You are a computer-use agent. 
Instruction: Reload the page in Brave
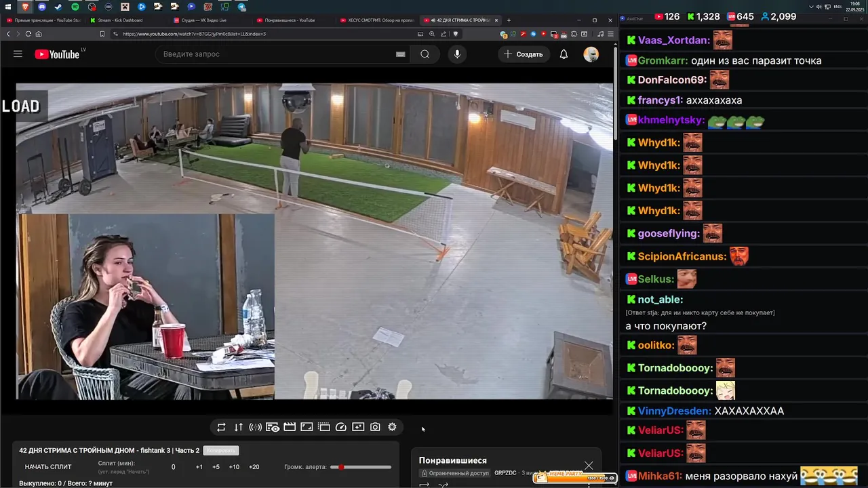[28, 34]
